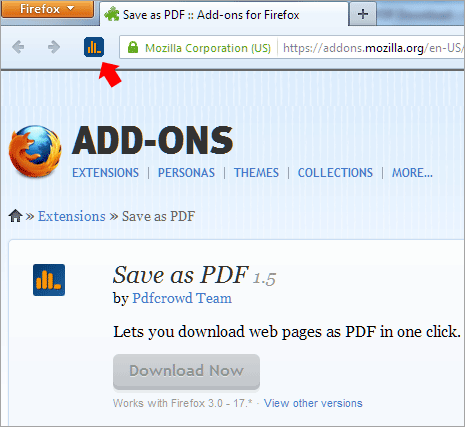The height and width of the screenshot is (427, 465).
Task: Go forward with the forward arrow
Action: 54,47
